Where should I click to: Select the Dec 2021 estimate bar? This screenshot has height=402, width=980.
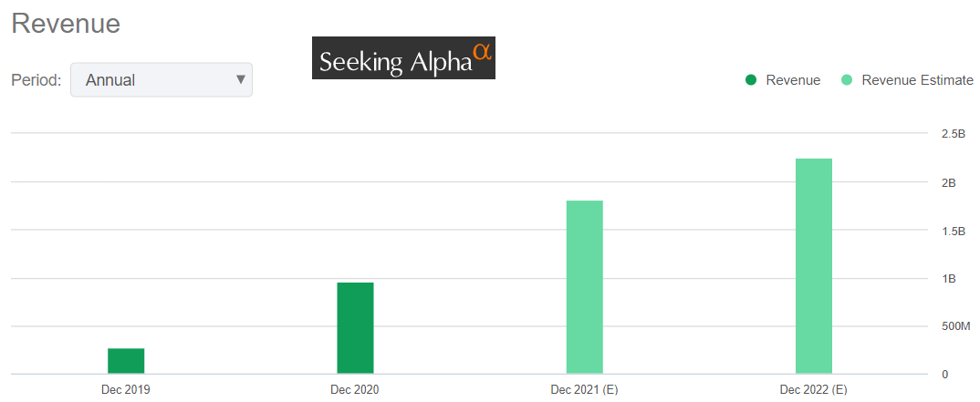pos(584,287)
